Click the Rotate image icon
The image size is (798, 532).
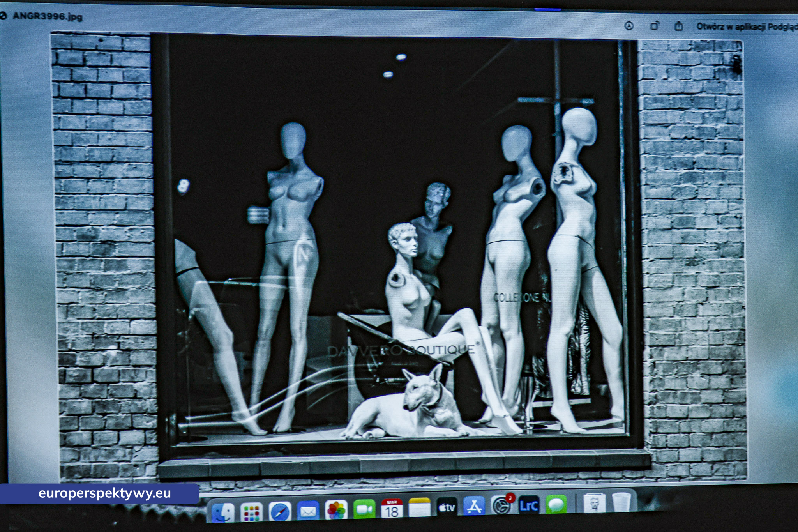[655, 26]
